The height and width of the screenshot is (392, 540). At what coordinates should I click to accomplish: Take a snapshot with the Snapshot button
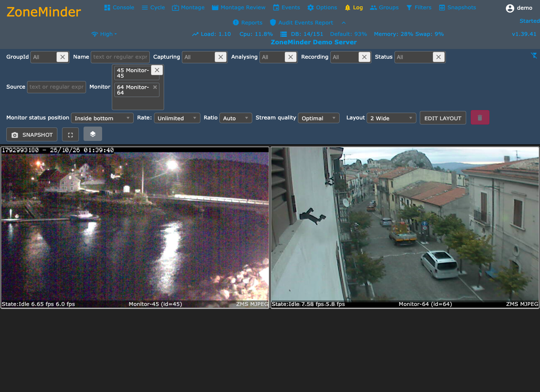click(32, 135)
